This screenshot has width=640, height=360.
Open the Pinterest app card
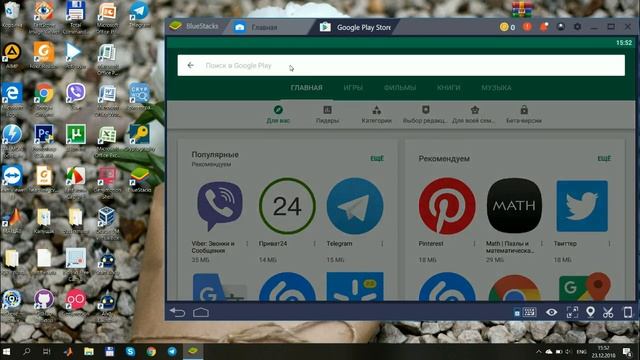click(x=447, y=220)
